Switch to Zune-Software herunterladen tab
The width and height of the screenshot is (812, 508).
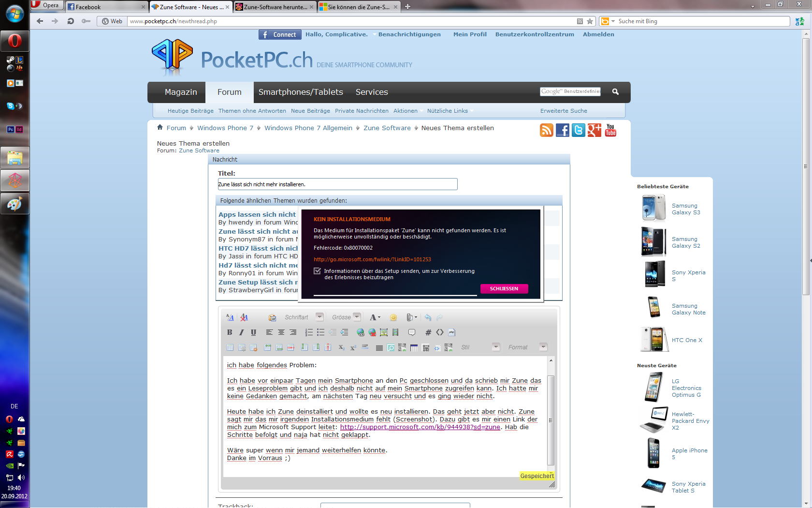click(275, 7)
